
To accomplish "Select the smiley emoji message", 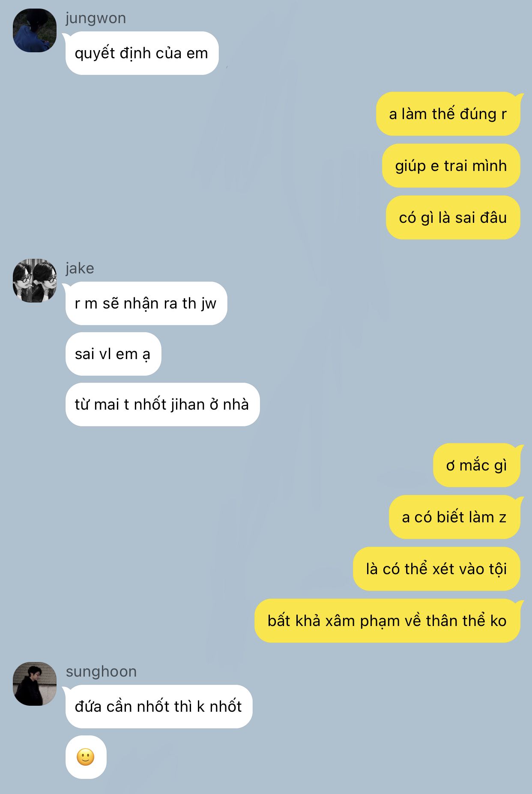I will pyautogui.click(x=86, y=757).
